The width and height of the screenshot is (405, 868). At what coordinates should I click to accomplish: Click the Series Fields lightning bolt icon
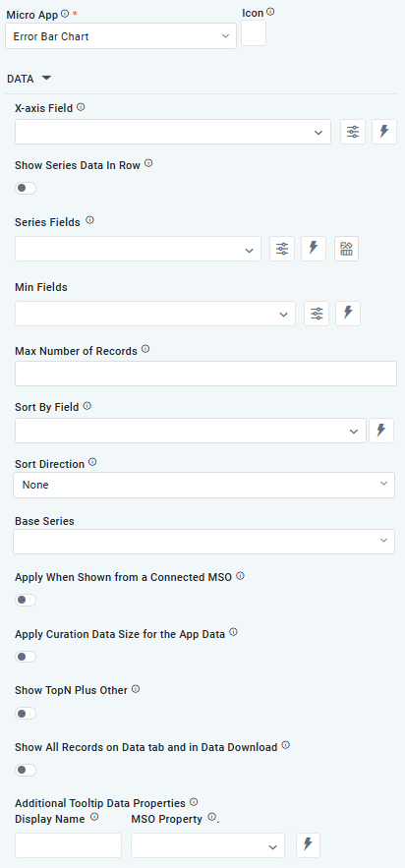pyautogui.click(x=314, y=249)
